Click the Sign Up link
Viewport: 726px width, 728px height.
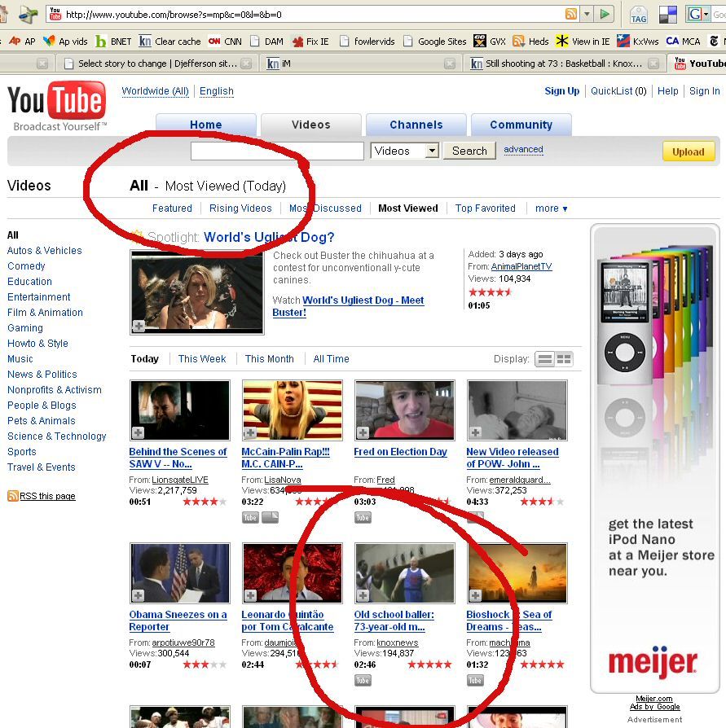click(x=562, y=91)
